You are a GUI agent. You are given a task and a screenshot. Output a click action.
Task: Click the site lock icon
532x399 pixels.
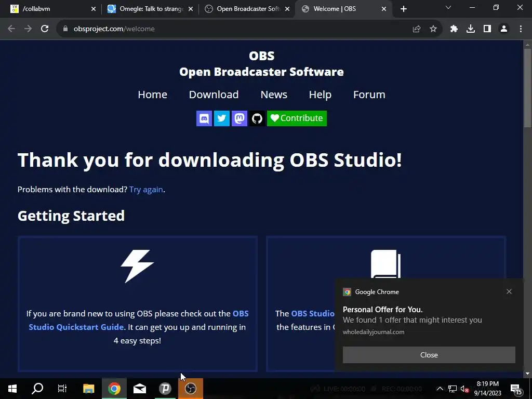65,29
